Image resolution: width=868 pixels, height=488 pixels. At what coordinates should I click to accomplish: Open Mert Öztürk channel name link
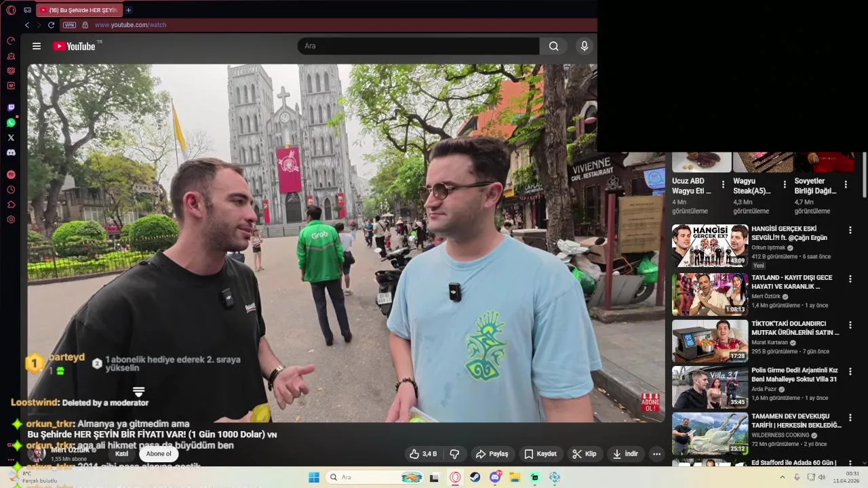(x=71, y=450)
